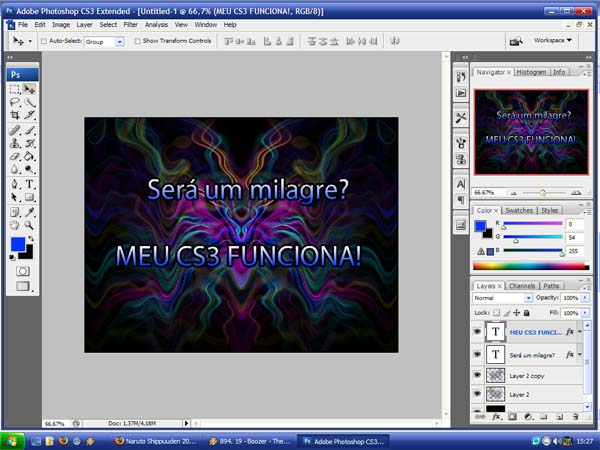Open the Auto-Select Group dropdown

click(120, 41)
